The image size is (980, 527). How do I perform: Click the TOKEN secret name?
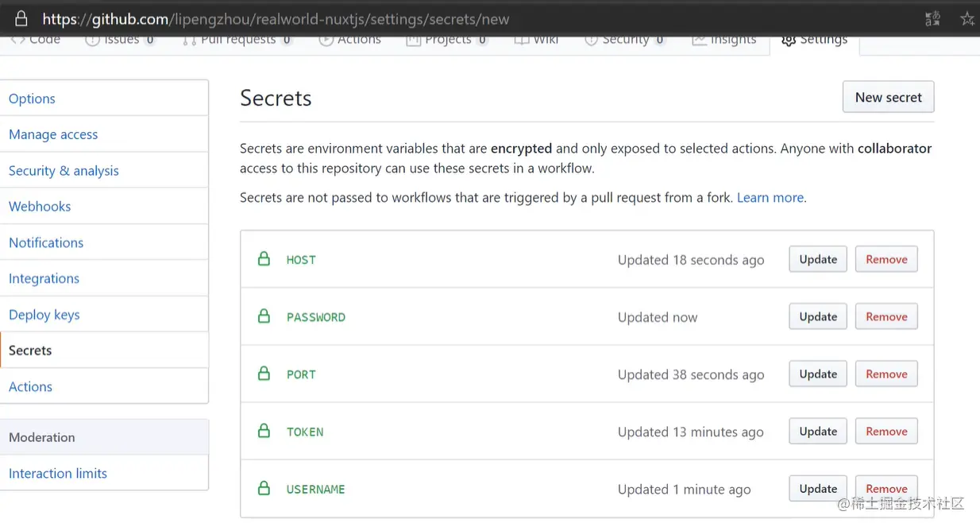(305, 432)
